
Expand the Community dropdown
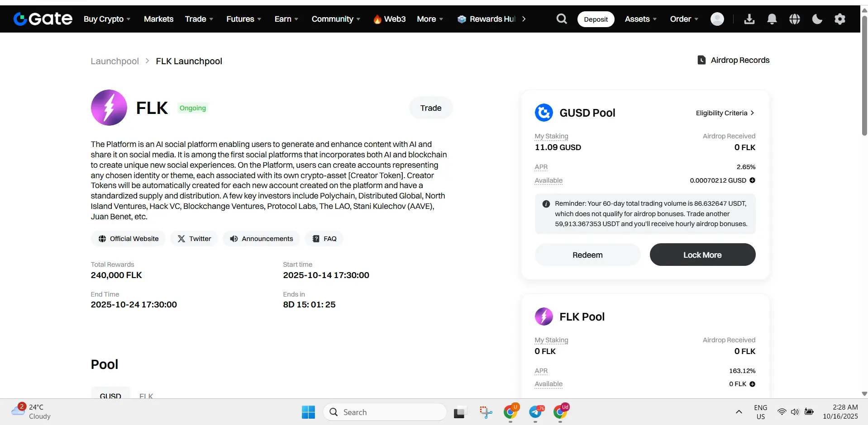336,19
